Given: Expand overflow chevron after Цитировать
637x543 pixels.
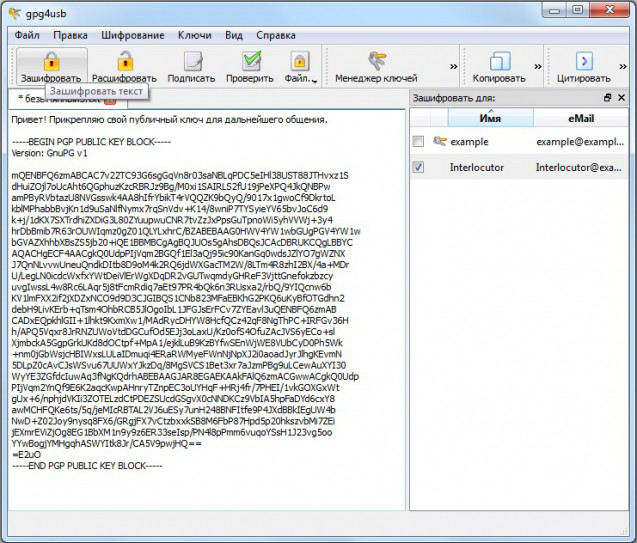Looking at the screenshot, I should coord(623,67).
